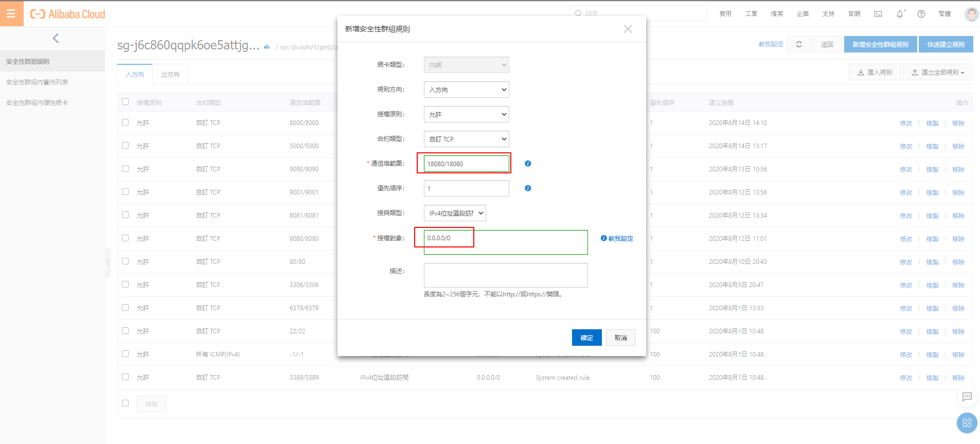The height and width of the screenshot is (444, 980).
Task: Click the 快速建立規則 button
Action: coord(946,44)
